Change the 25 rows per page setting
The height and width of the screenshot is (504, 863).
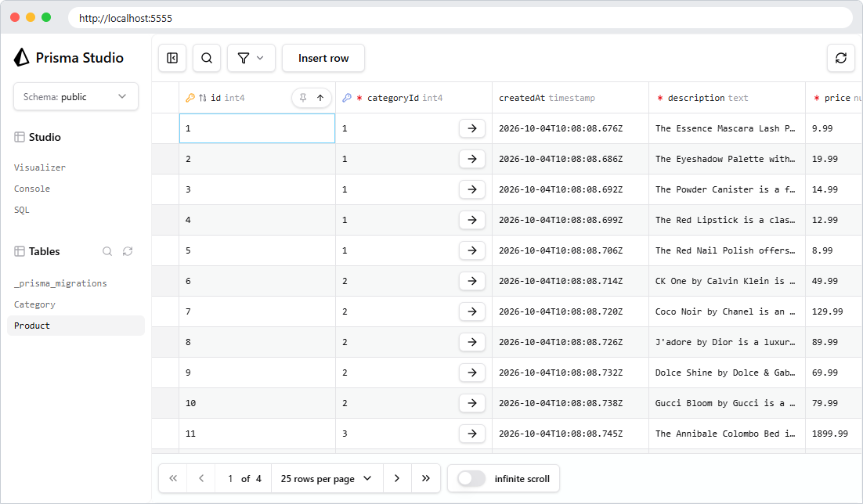pos(327,479)
